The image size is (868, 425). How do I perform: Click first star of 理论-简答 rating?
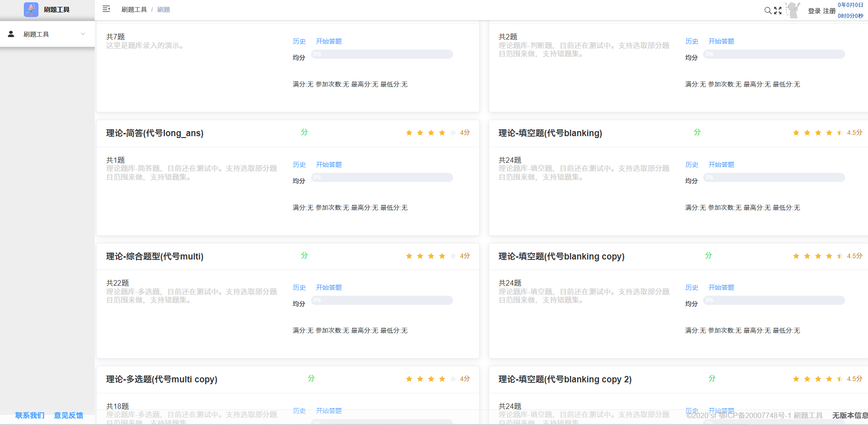click(409, 133)
